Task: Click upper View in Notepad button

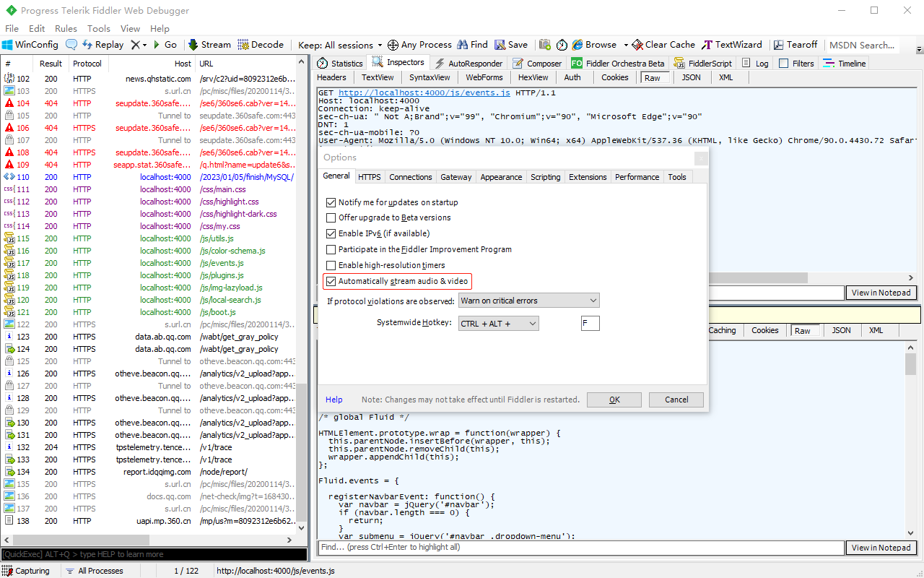Action: 881,293
